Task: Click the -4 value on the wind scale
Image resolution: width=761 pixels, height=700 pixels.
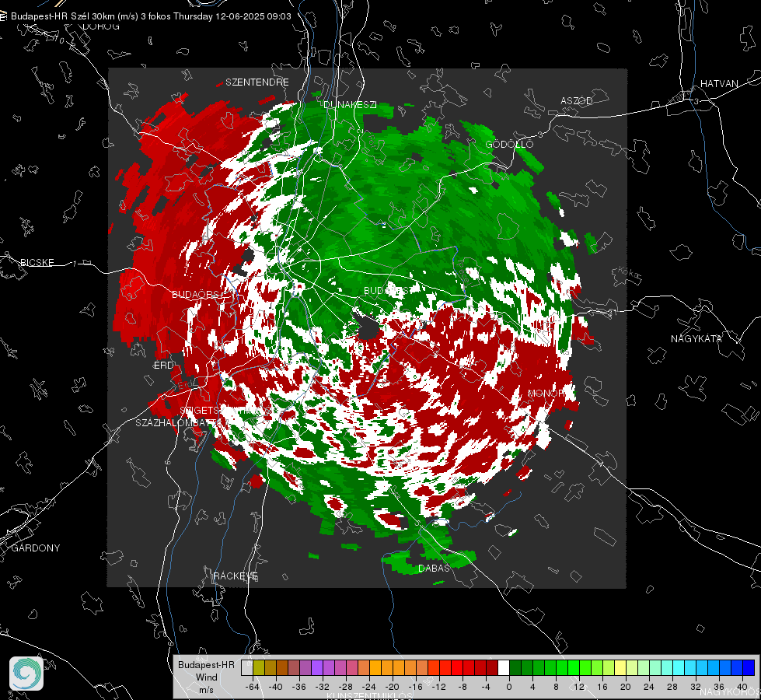Action: click(x=486, y=687)
